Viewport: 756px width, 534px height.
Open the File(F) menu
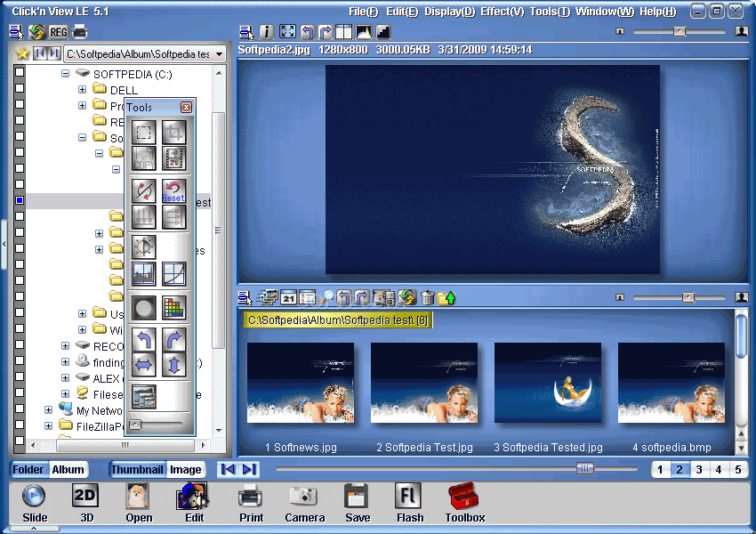pos(364,12)
